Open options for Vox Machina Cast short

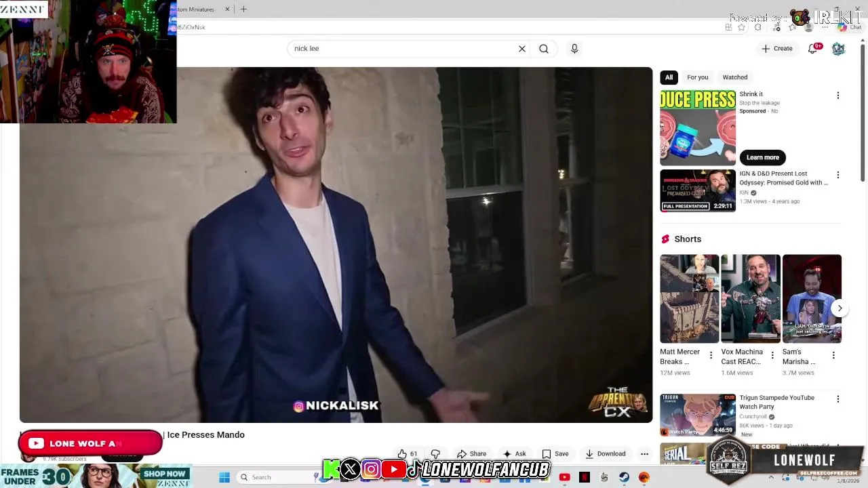pos(772,355)
